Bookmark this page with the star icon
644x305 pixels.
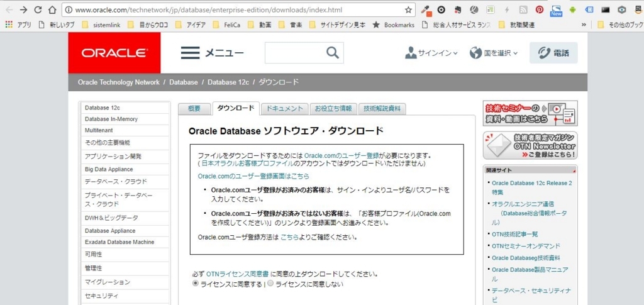pos(408,10)
